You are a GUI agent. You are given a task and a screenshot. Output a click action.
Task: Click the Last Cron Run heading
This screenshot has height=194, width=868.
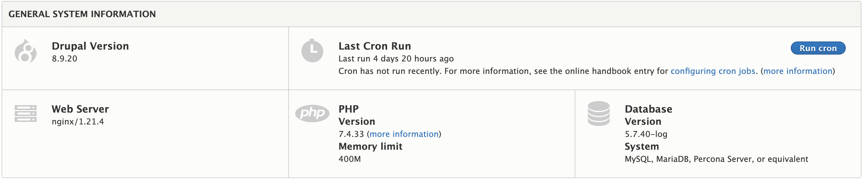point(375,46)
